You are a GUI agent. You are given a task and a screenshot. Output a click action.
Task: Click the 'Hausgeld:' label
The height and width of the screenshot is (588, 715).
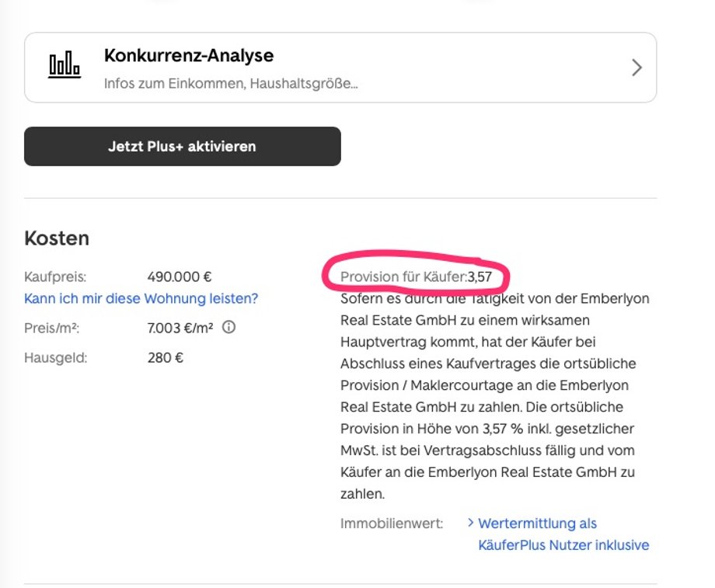click(x=56, y=358)
